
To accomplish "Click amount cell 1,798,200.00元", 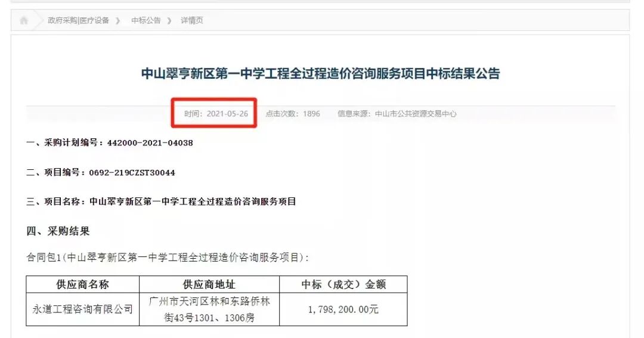I will [343, 309].
